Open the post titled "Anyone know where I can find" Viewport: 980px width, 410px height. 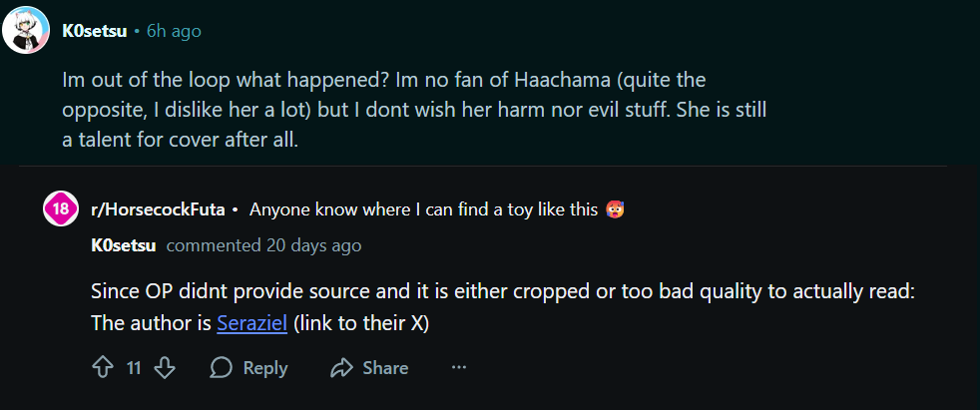click(423, 209)
